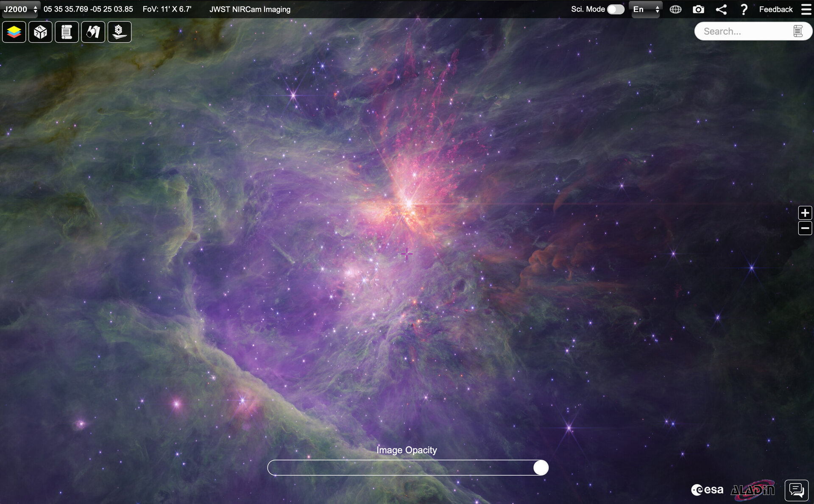Screen dimensions: 814x504
Task: Click the globe projection icon
Action: tap(675, 9)
